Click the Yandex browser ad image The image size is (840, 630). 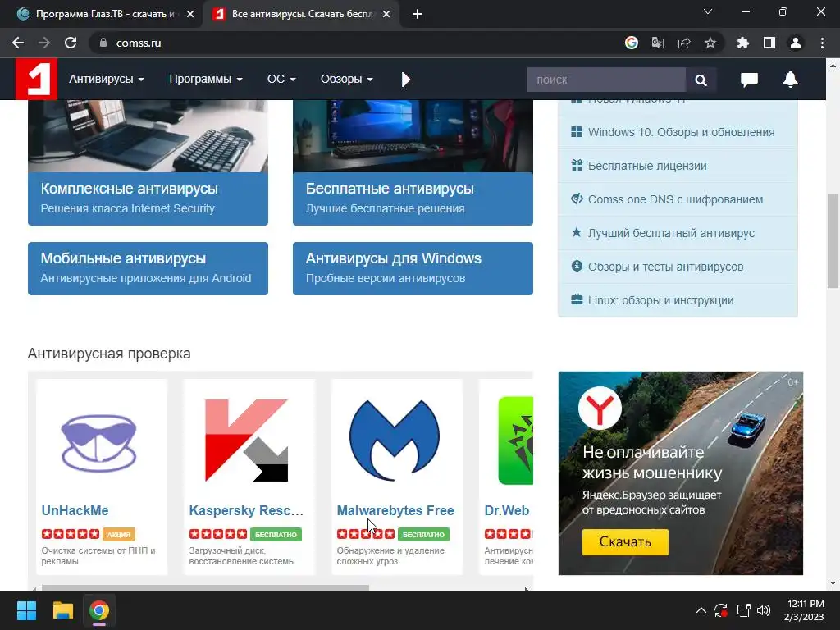point(680,473)
